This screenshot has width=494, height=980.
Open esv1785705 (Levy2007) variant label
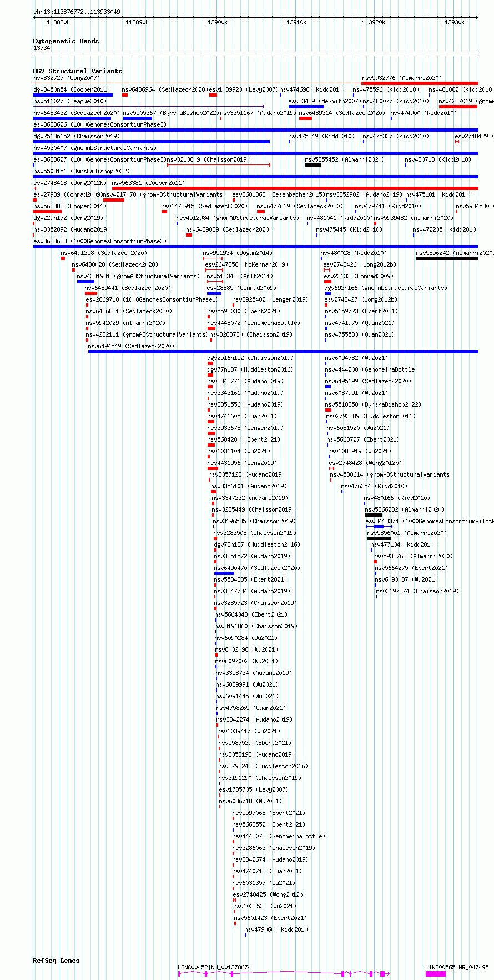254,790
